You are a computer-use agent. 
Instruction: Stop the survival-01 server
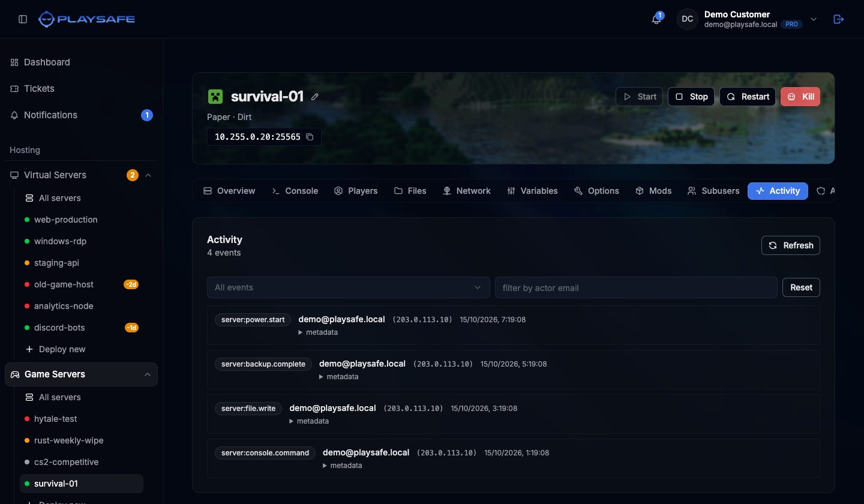click(x=691, y=97)
